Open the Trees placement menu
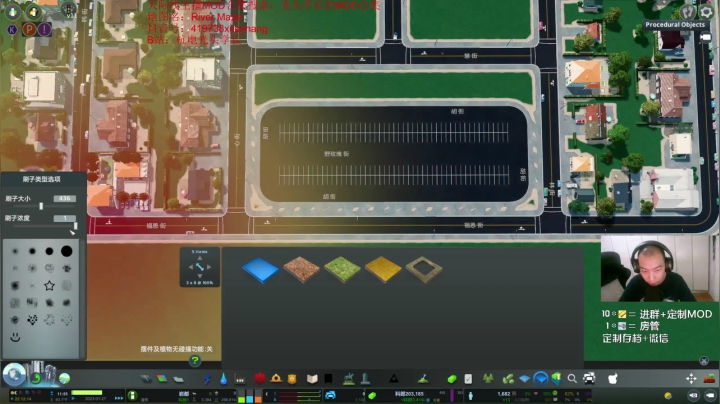The width and height of the screenshot is (720, 404). click(x=488, y=379)
